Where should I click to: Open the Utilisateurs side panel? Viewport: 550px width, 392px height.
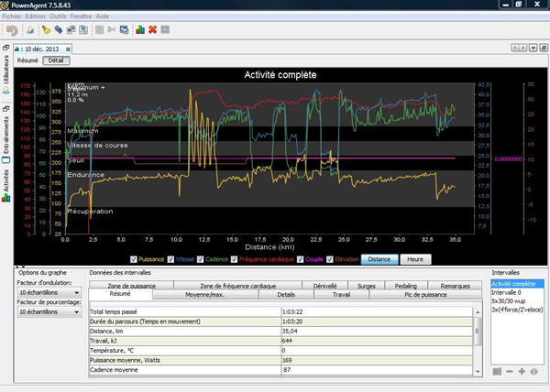tap(6, 74)
